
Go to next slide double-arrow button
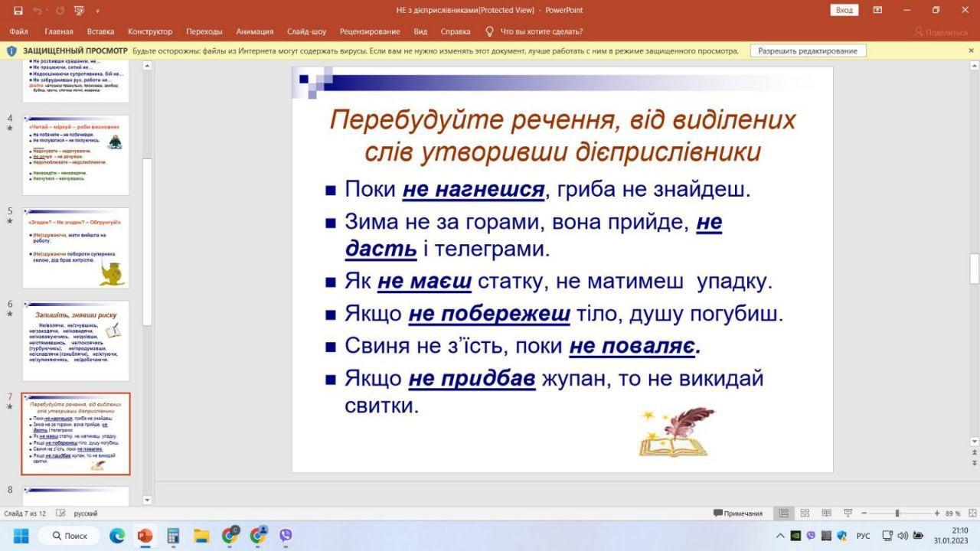974,464
